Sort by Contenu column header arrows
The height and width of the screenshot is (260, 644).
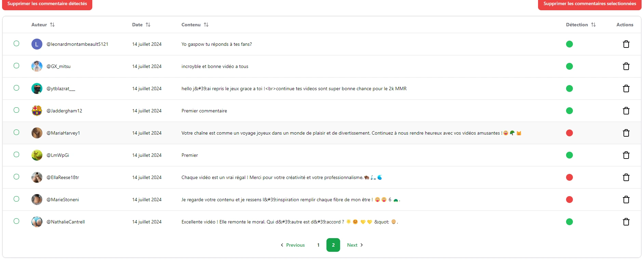click(x=206, y=25)
